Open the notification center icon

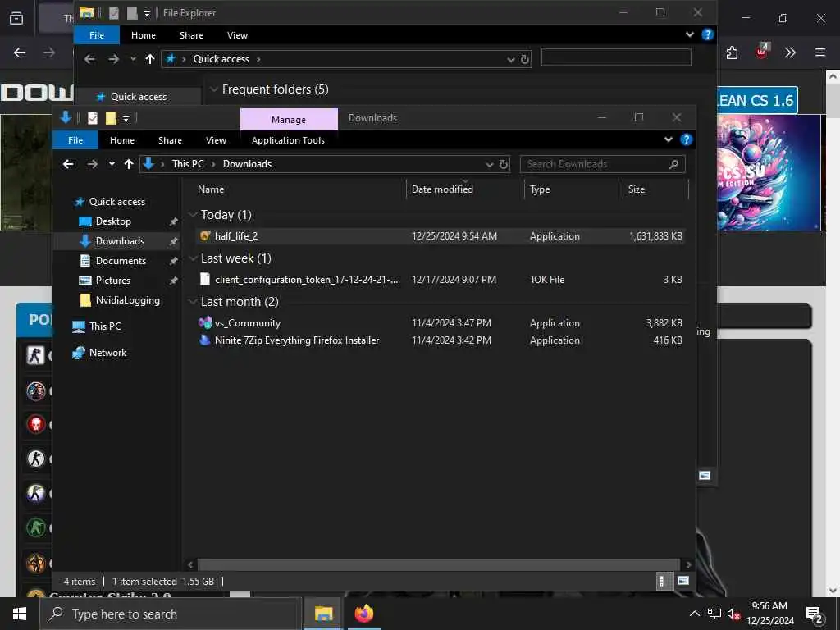click(x=815, y=614)
